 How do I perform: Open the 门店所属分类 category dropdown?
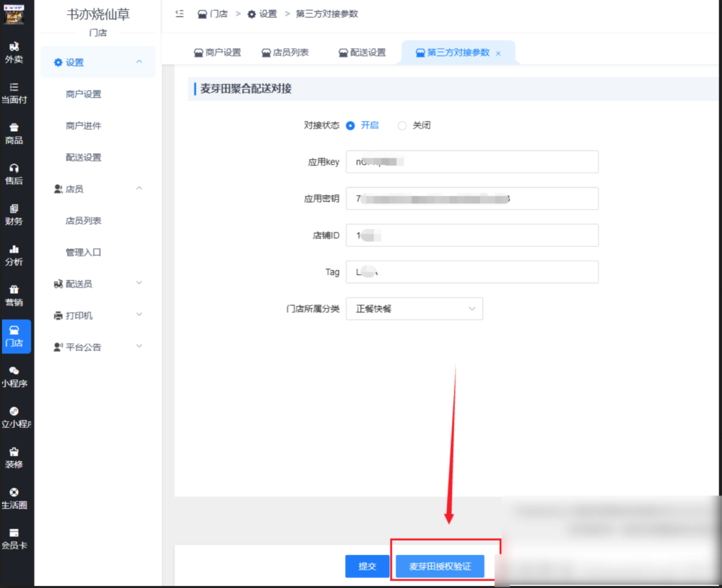[x=414, y=308]
